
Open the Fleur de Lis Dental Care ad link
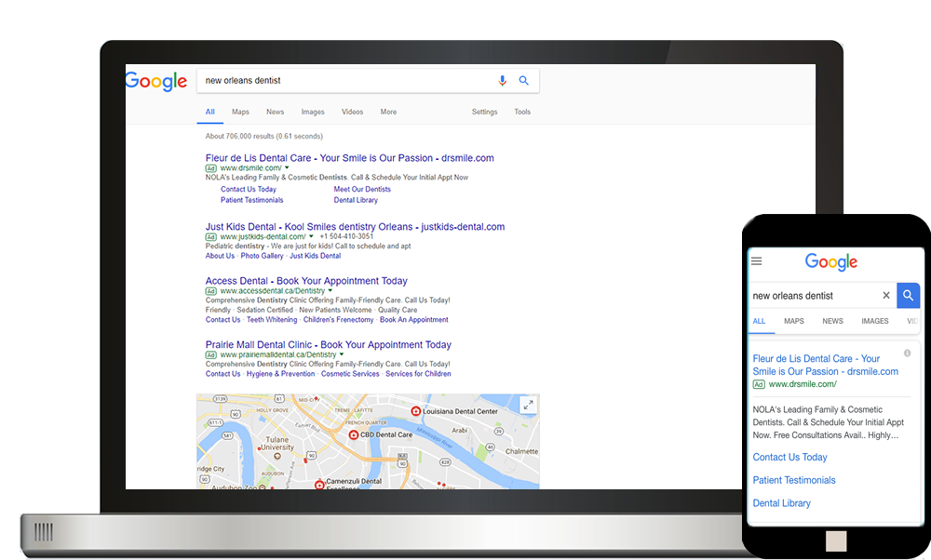[x=350, y=158]
